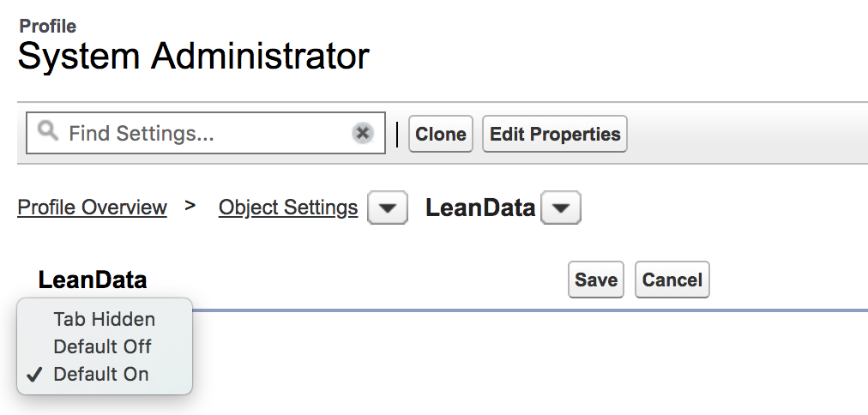The image size is (868, 415).
Task: Click the LeanData section heading above the list
Action: [x=93, y=280]
